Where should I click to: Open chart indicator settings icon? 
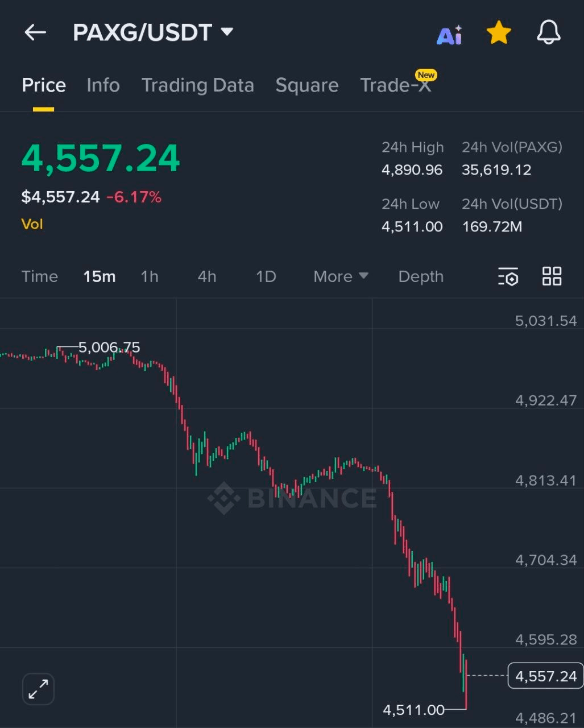508,276
